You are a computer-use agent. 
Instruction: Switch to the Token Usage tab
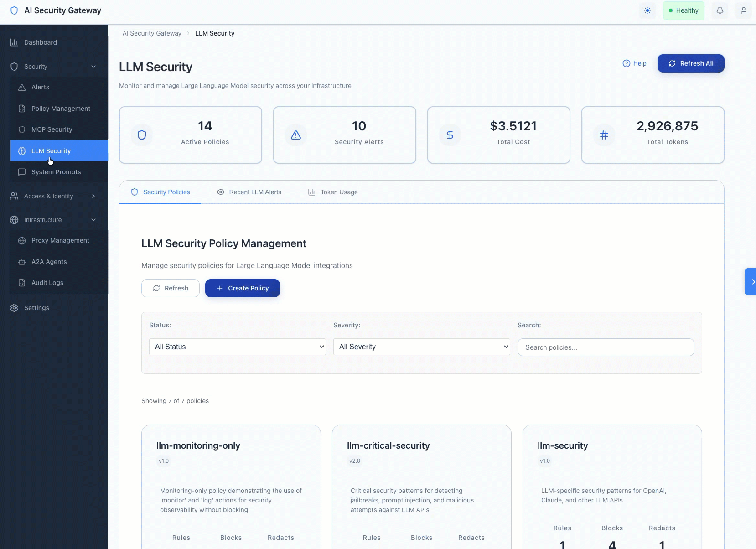click(333, 192)
